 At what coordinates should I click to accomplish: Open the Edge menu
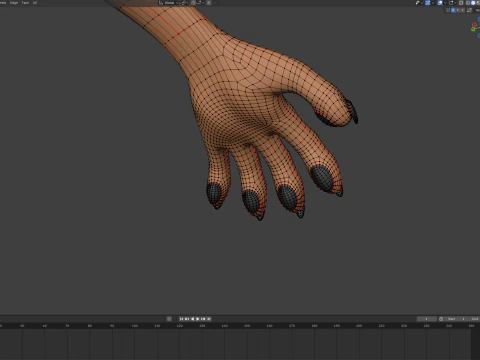pos(14,3)
